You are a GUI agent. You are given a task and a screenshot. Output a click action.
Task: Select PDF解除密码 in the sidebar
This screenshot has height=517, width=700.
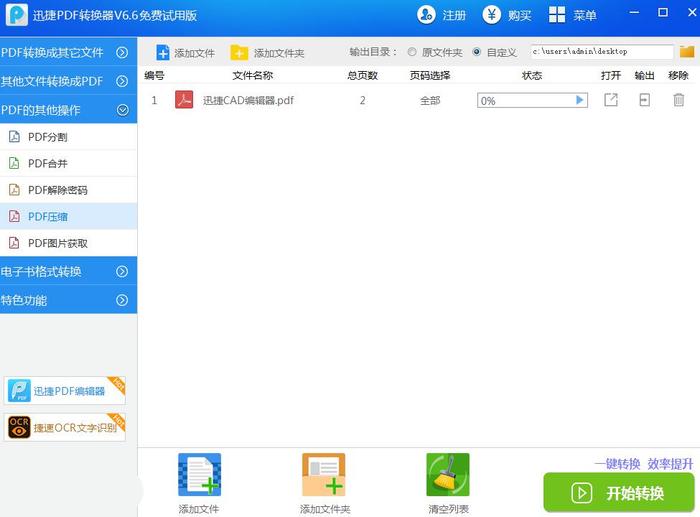click(68, 190)
